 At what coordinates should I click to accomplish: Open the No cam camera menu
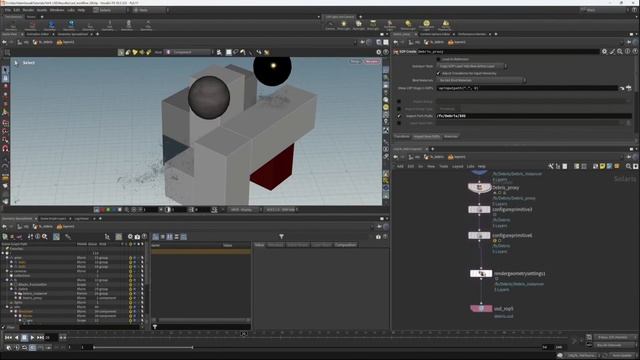[371, 62]
